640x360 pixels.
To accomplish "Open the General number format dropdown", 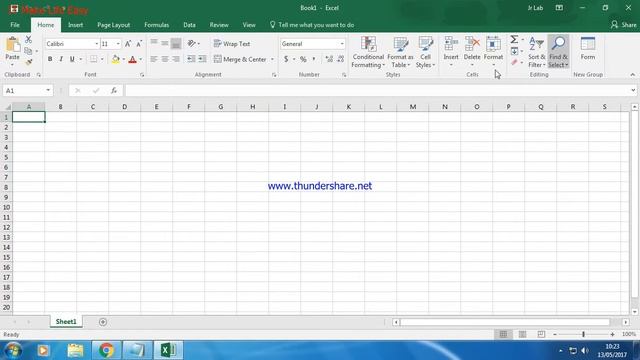I will 342,44.
